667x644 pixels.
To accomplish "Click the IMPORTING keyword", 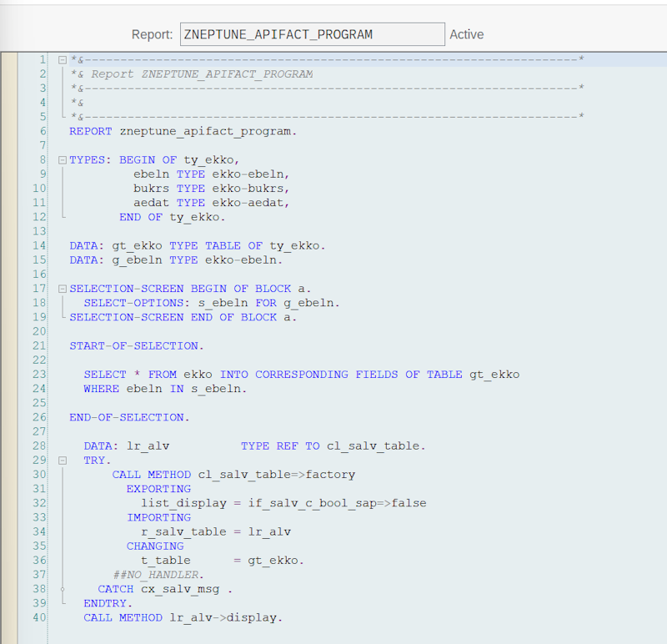I will 158,517.
